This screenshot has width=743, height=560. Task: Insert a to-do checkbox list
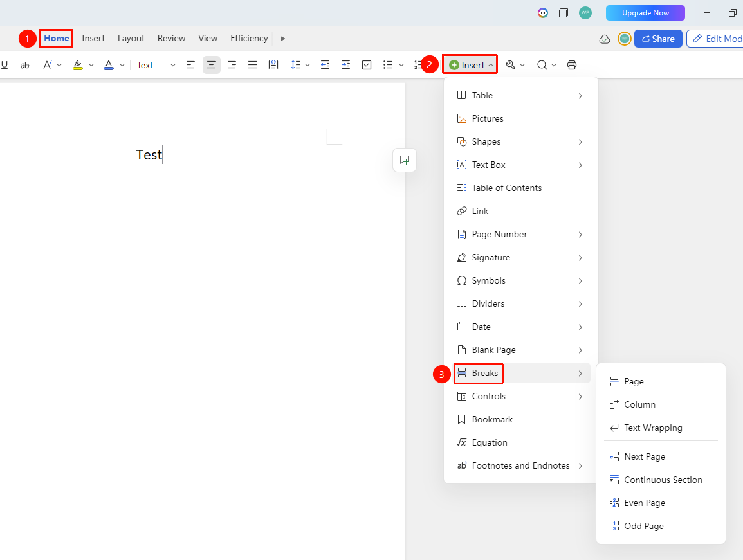pyautogui.click(x=367, y=65)
